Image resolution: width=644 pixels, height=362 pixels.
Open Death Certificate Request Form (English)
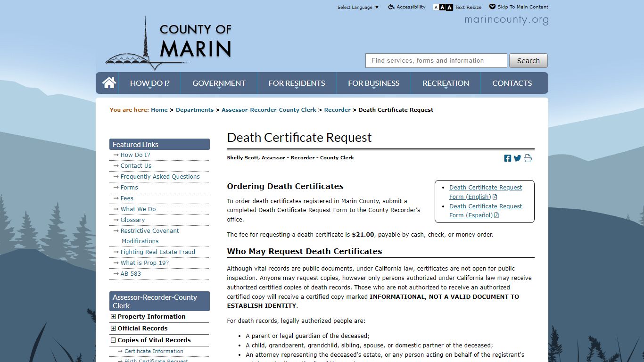click(486, 192)
